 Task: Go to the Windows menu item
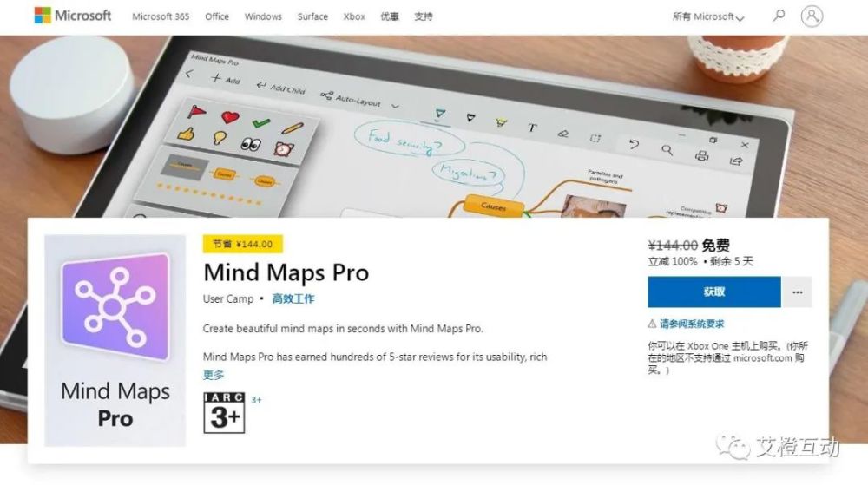tap(263, 16)
